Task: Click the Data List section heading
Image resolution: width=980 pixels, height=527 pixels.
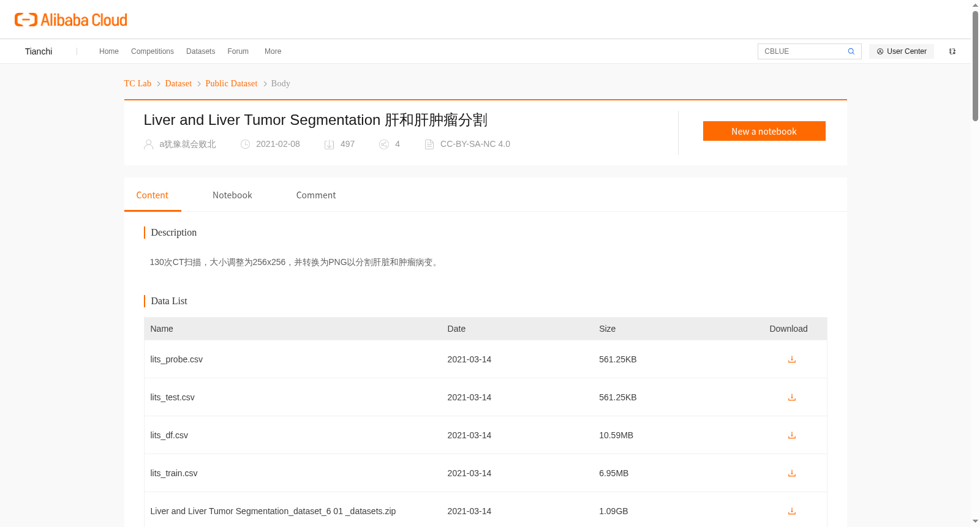Action: 169,301
